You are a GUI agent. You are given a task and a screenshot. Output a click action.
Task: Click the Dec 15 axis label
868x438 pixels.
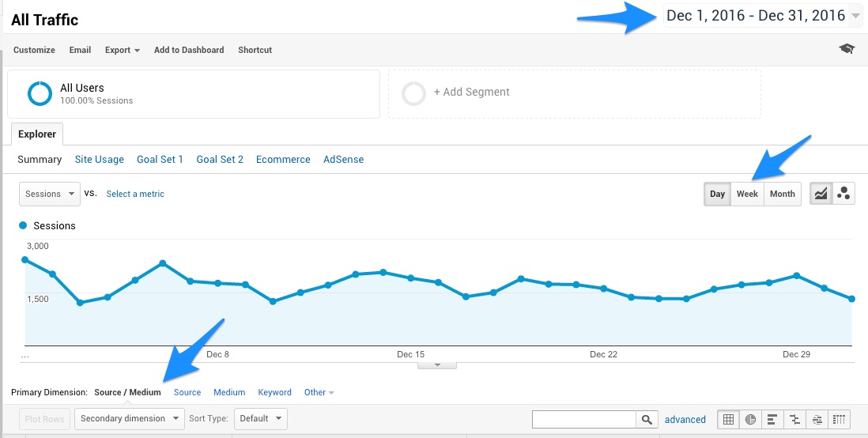point(411,354)
